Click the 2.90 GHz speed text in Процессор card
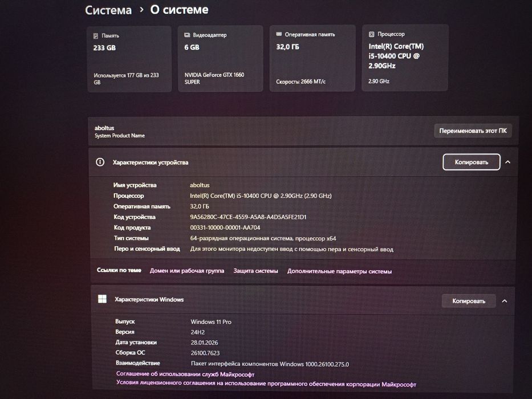The height and width of the screenshot is (399, 532). tap(379, 81)
